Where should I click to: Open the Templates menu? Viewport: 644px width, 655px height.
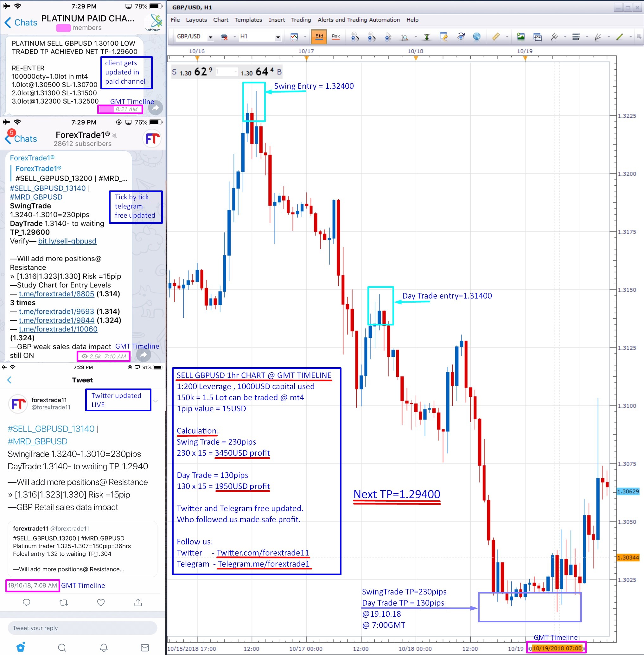248,20
